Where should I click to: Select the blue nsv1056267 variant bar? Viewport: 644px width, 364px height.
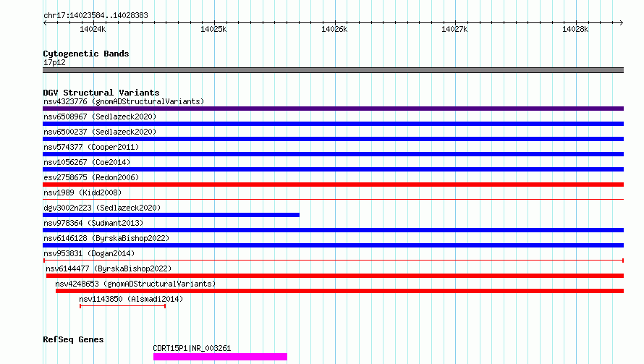(333, 169)
